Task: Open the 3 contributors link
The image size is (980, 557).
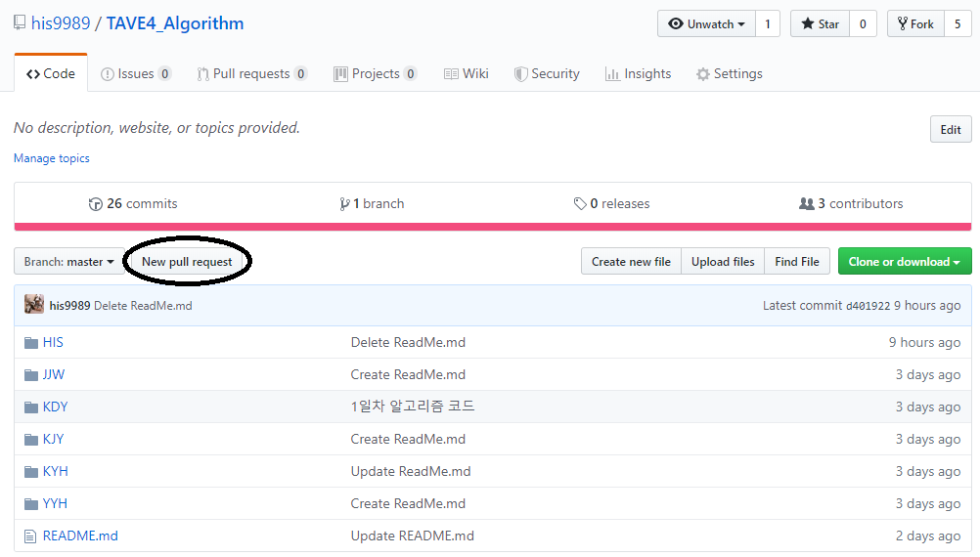Action: (x=851, y=203)
